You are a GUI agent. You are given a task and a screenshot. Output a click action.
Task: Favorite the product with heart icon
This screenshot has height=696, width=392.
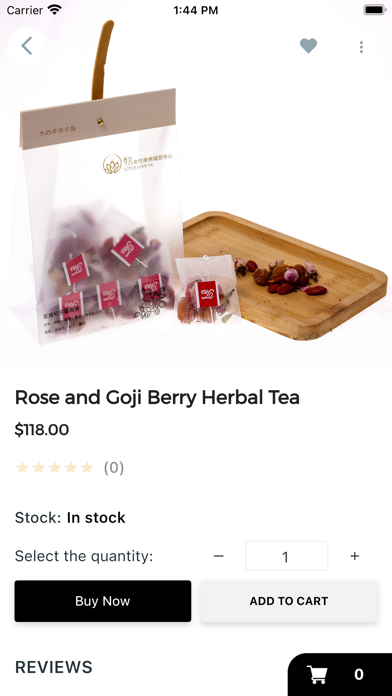309,46
